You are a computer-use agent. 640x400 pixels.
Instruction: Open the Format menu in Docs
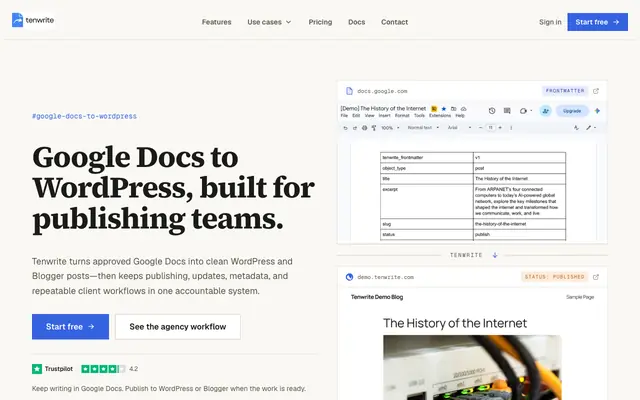click(x=402, y=116)
